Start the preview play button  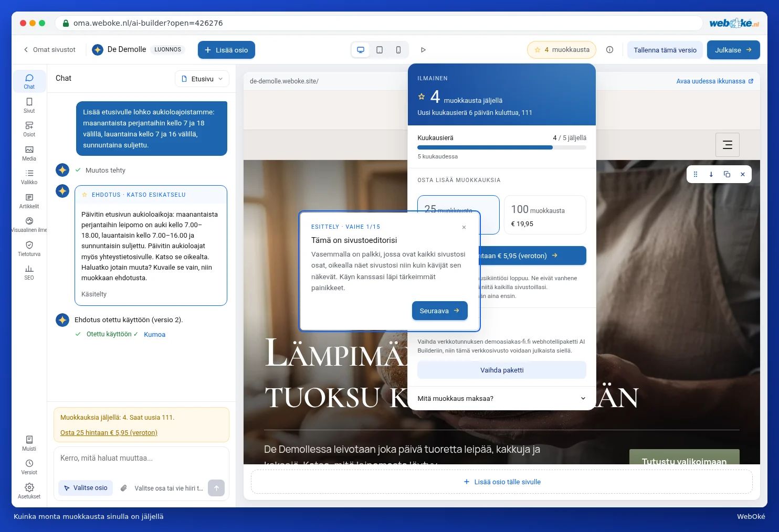click(x=423, y=50)
